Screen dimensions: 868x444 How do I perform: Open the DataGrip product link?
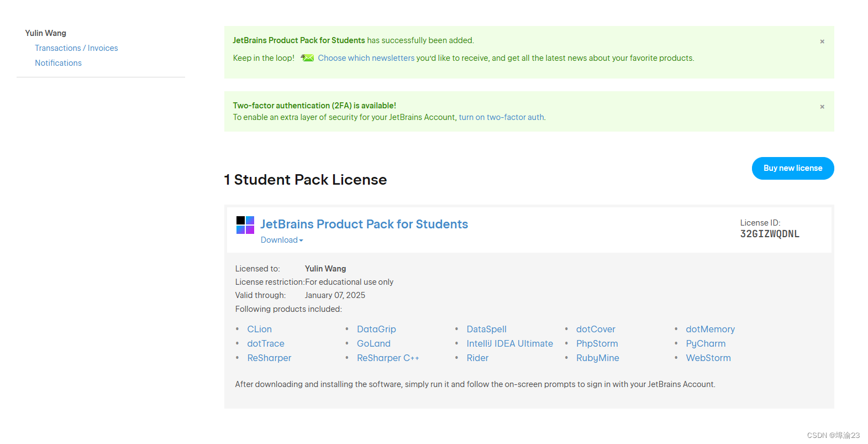(376, 329)
